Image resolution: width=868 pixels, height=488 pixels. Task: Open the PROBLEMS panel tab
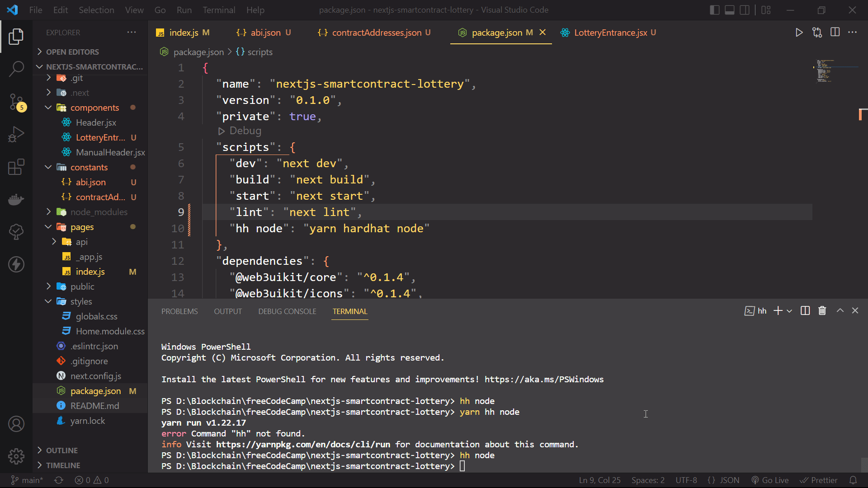[179, 311]
